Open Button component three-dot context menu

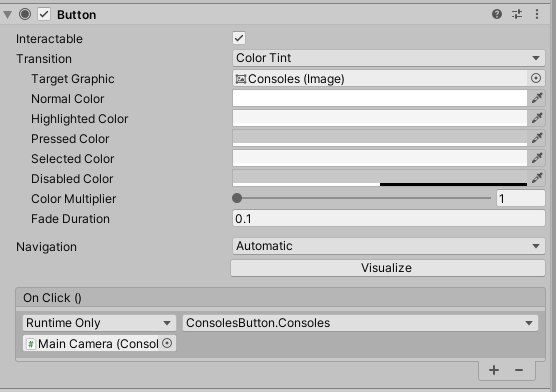(x=537, y=14)
